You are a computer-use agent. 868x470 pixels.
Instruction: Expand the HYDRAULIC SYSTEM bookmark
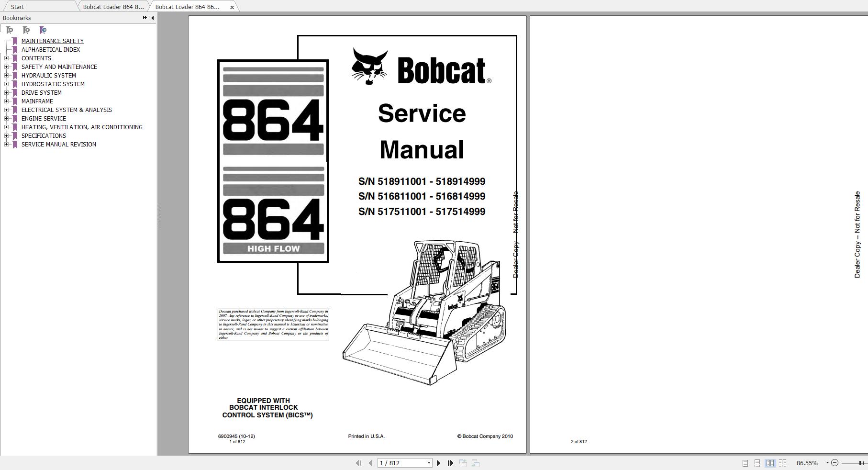click(6, 75)
